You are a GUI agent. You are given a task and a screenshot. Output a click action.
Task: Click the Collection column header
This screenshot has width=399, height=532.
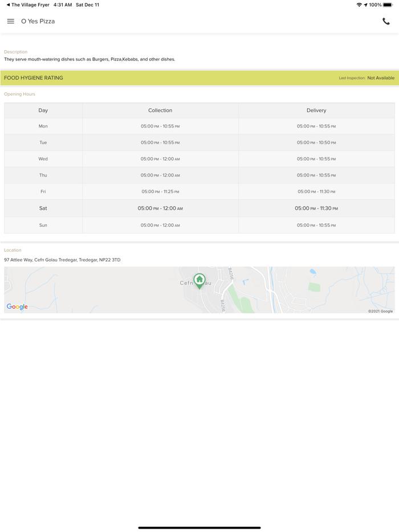(x=160, y=111)
